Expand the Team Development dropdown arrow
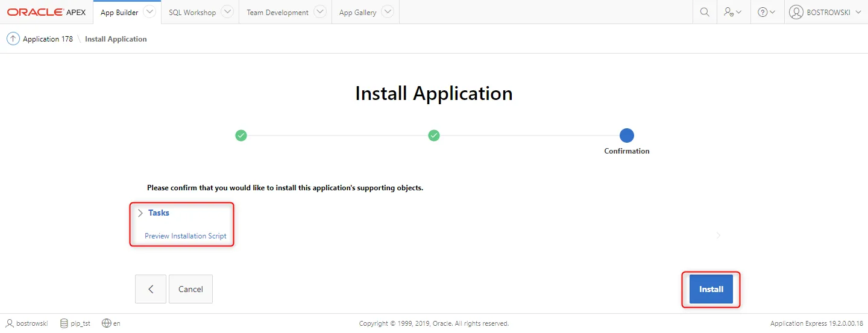 click(x=320, y=12)
